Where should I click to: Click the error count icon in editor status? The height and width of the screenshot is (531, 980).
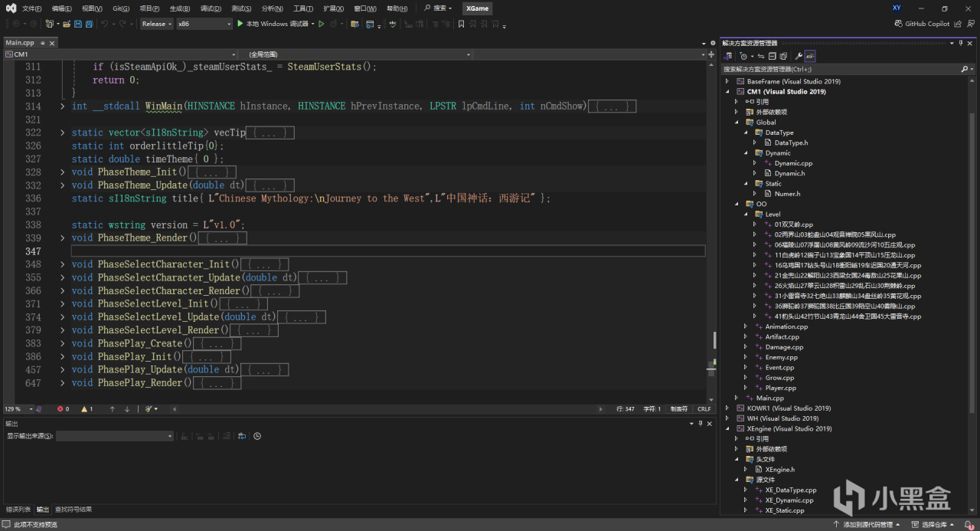click(x=62, y=409)
